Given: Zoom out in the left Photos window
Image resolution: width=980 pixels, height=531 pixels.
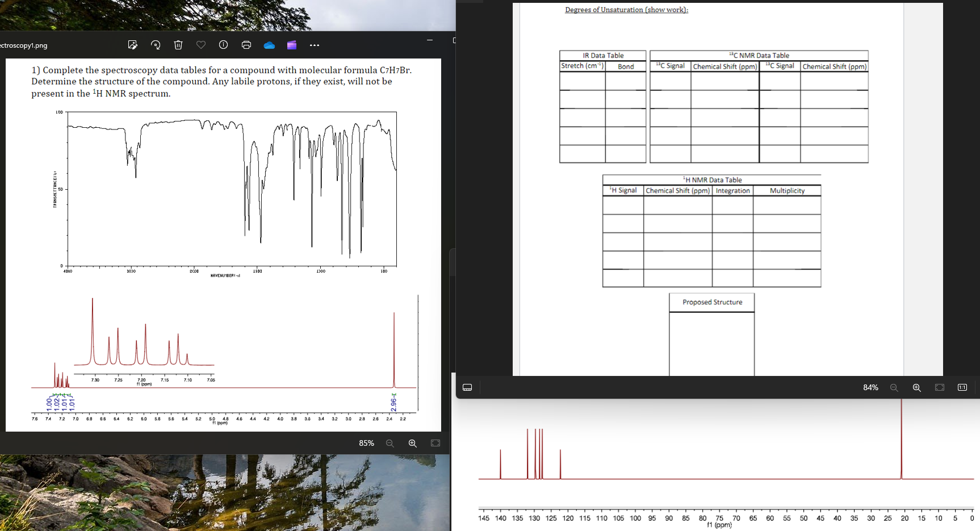Looking at the screenshot, I should tap(390, 443).
